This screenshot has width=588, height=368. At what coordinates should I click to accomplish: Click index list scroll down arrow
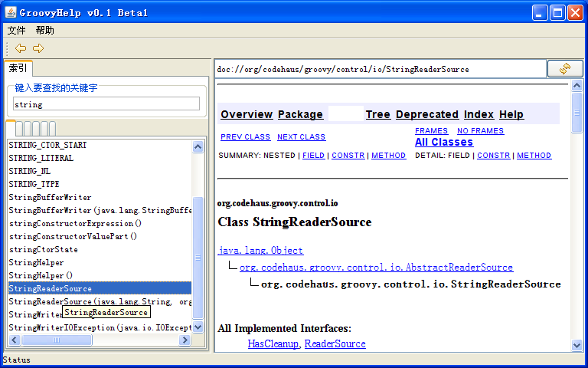pyautogui.click(x=198, y=327)
